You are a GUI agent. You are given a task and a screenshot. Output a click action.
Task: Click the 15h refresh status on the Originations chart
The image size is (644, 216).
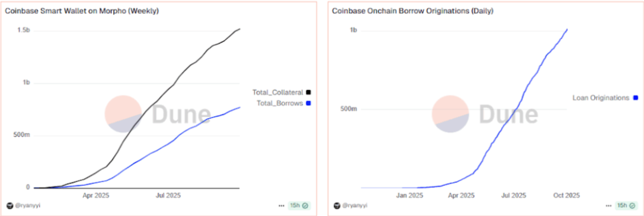626,206
